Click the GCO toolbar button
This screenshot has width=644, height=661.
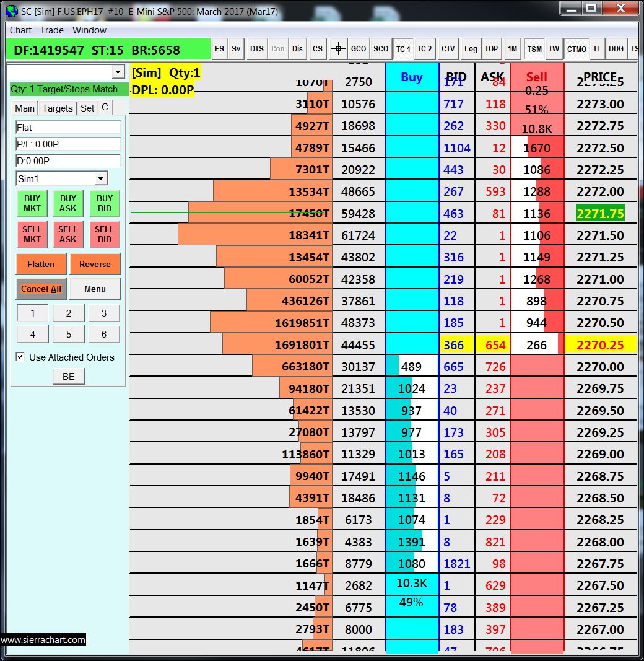point(359,49)
